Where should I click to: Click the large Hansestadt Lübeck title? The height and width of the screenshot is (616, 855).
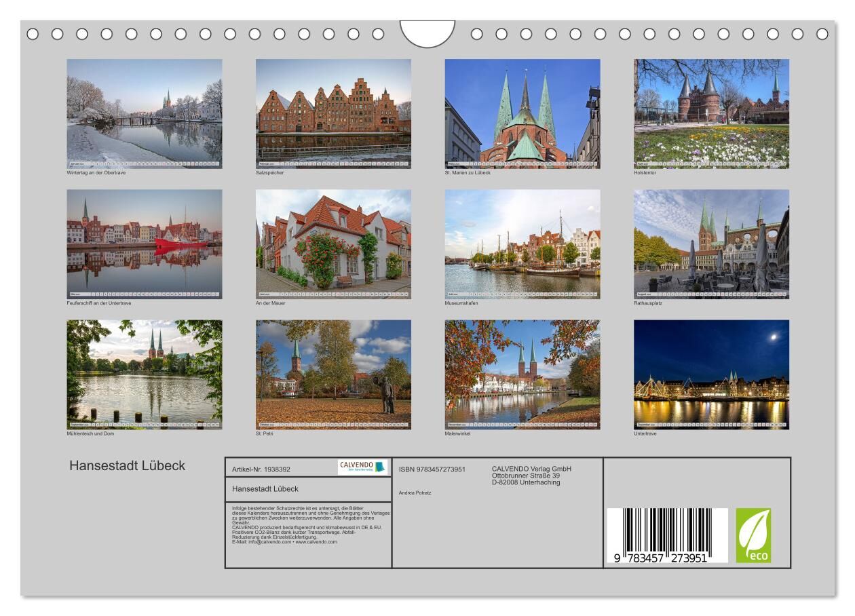(127, 466)
